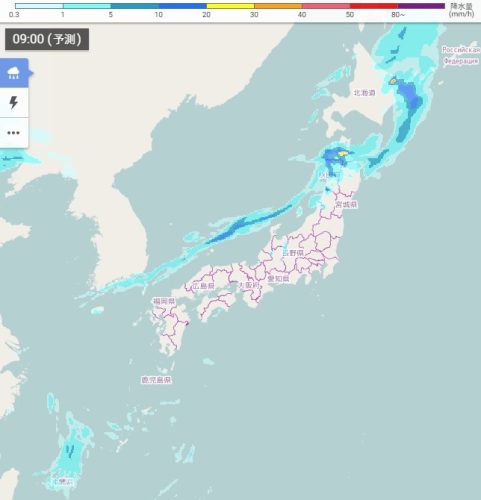Click the red 50-80 legend segment
This screenshot has height=500, width=481.
coord(373,6)
